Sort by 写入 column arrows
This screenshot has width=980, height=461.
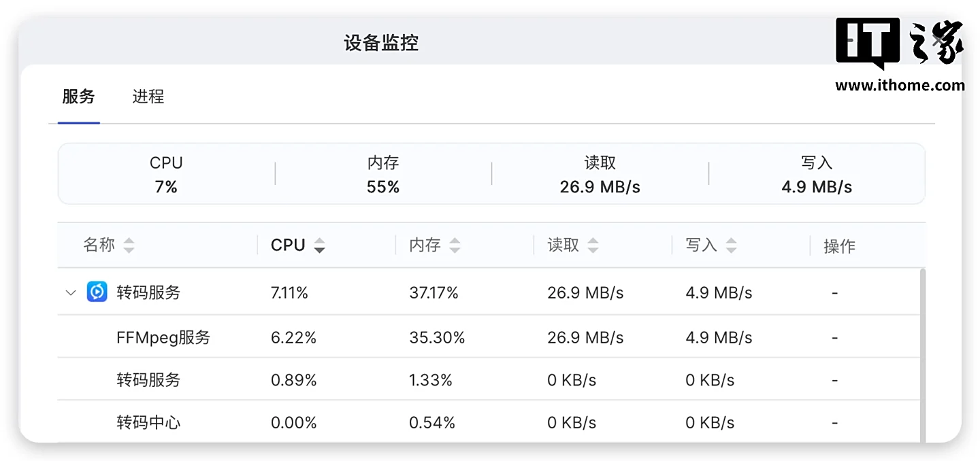731,245
